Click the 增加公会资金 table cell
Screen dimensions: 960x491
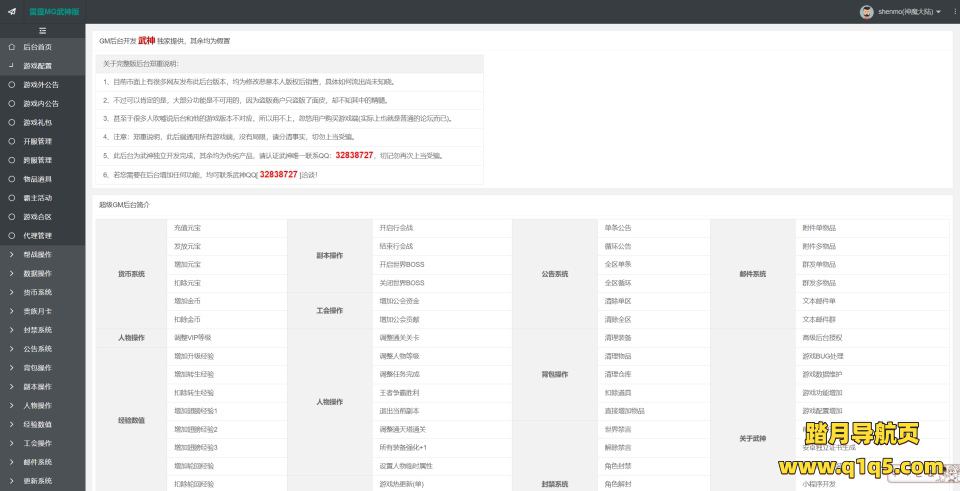coord(442,301)
